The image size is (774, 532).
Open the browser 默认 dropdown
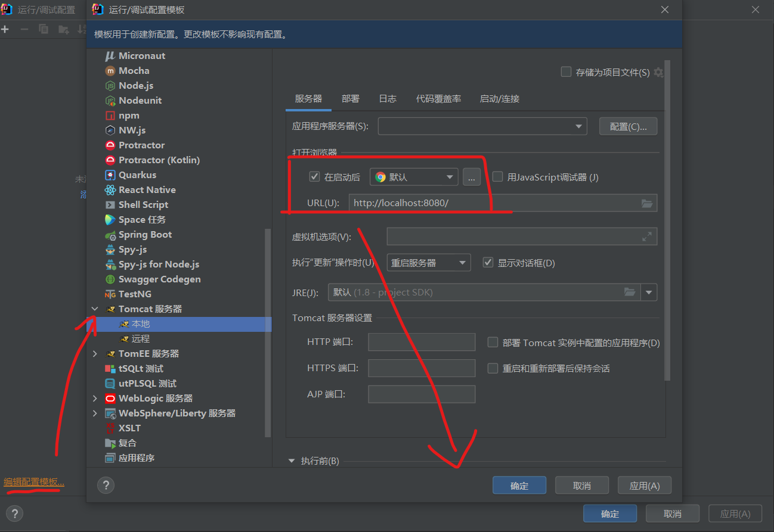tap(414, 177)
